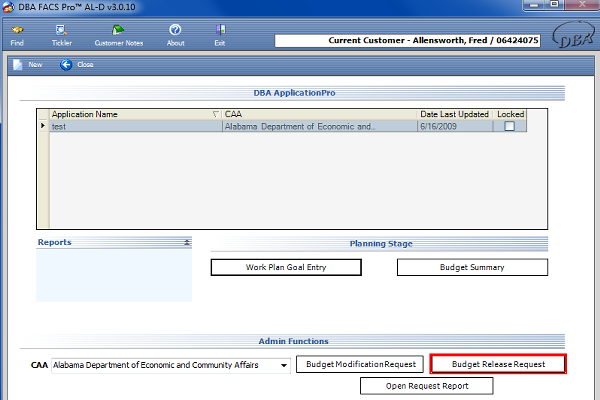Select the 6/16/2009 date cell
The width and height of the screenshot is (600, 400).
(x=455, y=126)
